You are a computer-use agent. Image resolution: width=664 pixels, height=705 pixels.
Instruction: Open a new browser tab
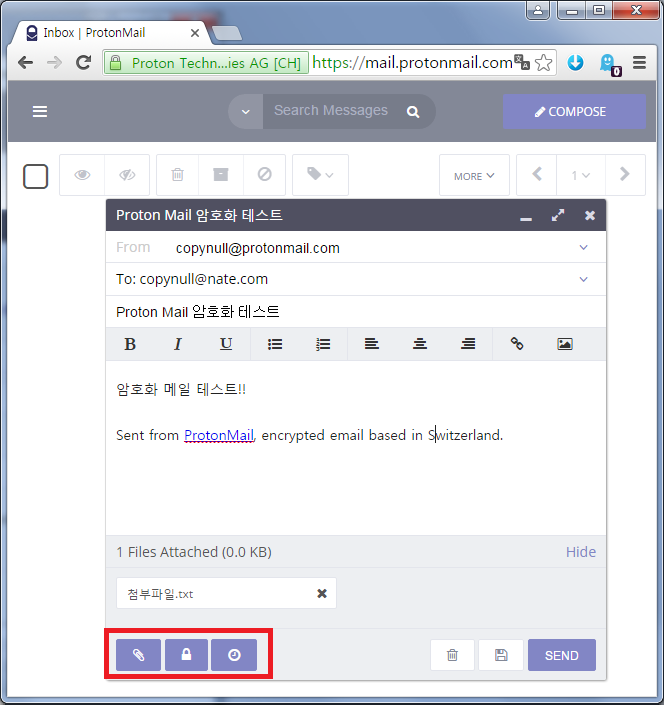pos(227,33)
